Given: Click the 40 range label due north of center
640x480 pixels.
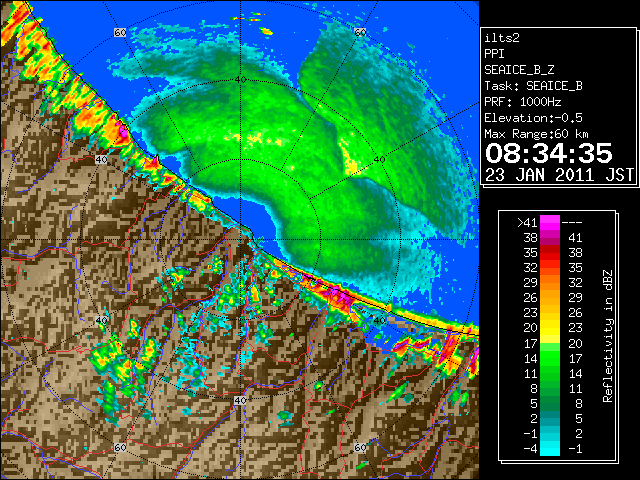Looking at the screenshot, I should (240, 79).
